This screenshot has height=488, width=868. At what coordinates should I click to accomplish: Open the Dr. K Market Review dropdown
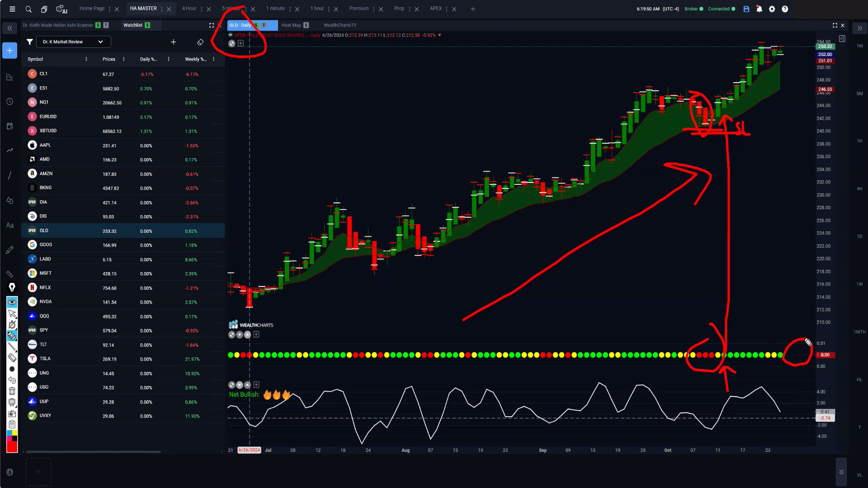[x=73, y=42]
